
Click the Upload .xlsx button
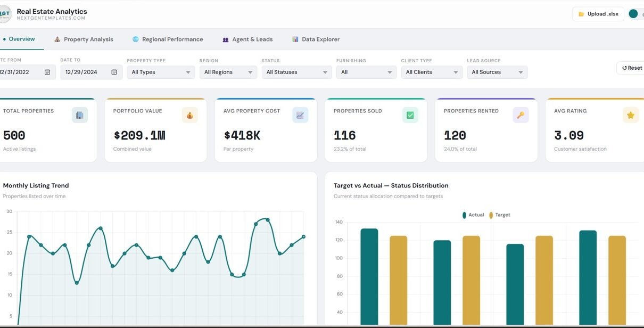click(598, 14)
